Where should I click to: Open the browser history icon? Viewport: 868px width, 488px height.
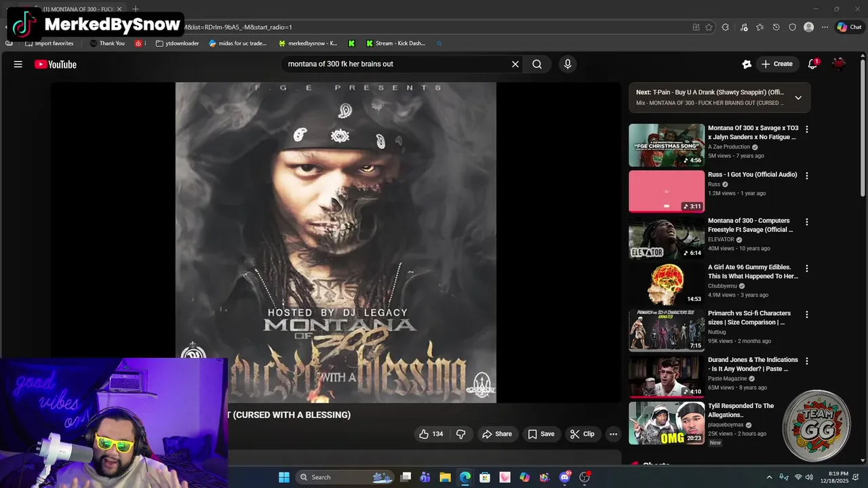pos(776,27)
